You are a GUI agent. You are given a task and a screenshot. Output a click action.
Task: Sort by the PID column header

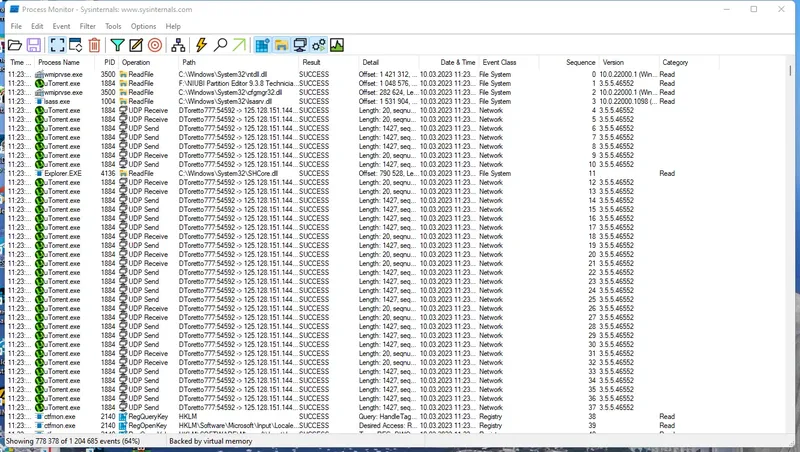107,62
